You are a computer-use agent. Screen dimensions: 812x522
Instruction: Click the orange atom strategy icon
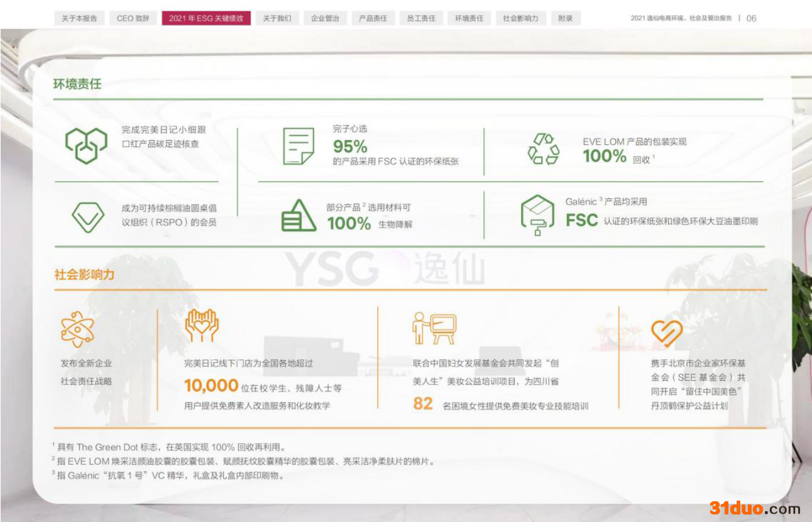click(77, 329)
